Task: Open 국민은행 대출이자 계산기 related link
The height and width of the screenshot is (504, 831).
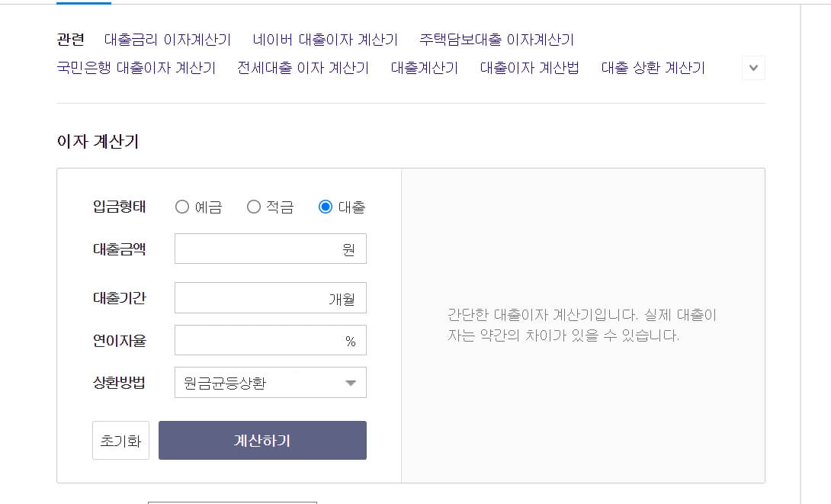Action: point(136,68)
